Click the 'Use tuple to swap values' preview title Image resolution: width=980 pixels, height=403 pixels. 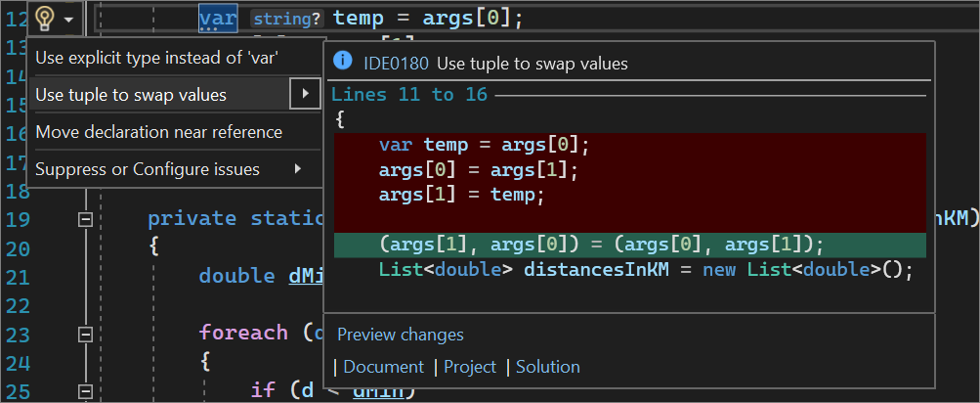tap(533, 64)
